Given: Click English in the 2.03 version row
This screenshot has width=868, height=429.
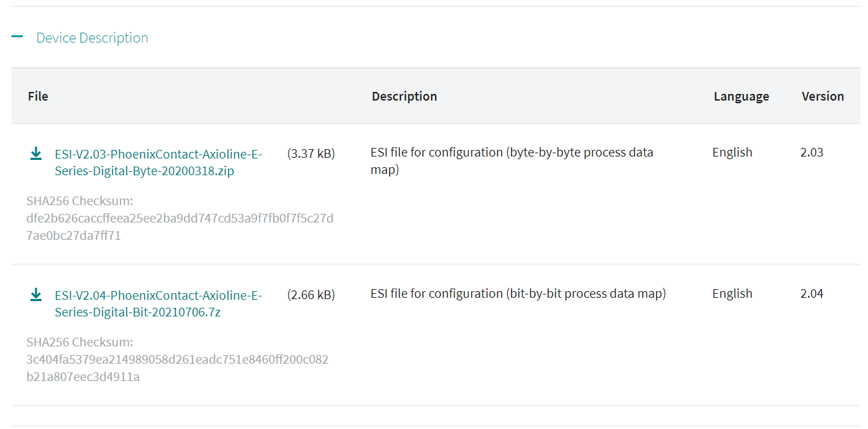Looking at the screenshot, I should [x=732, y=153].
